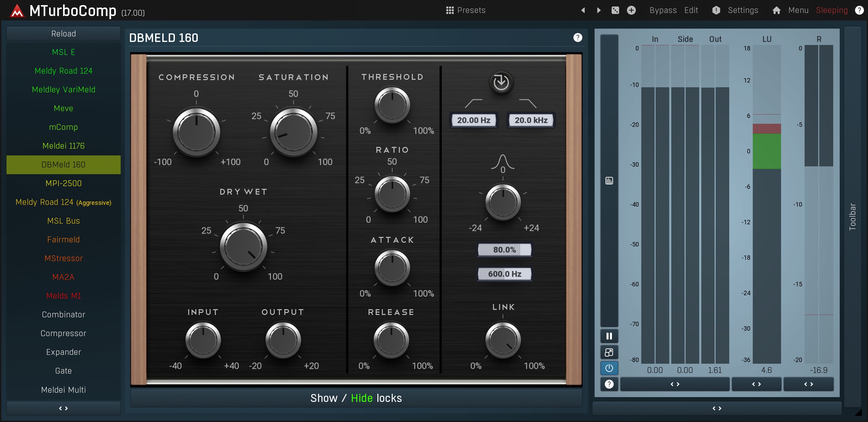
Task: Click the sidechain download arrow icon
Action: click(x=501, y=82)
